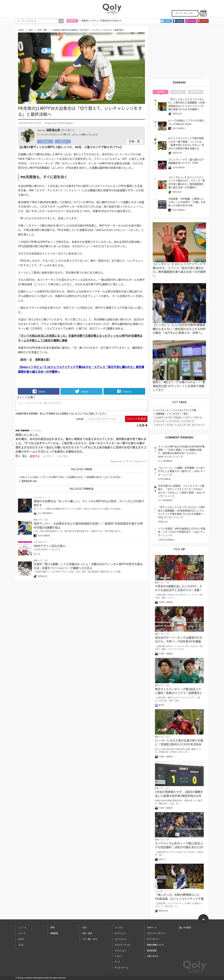Click the commenter name input field
The height and width of the screenshot is (980, 224).
(x=105, y=419)
